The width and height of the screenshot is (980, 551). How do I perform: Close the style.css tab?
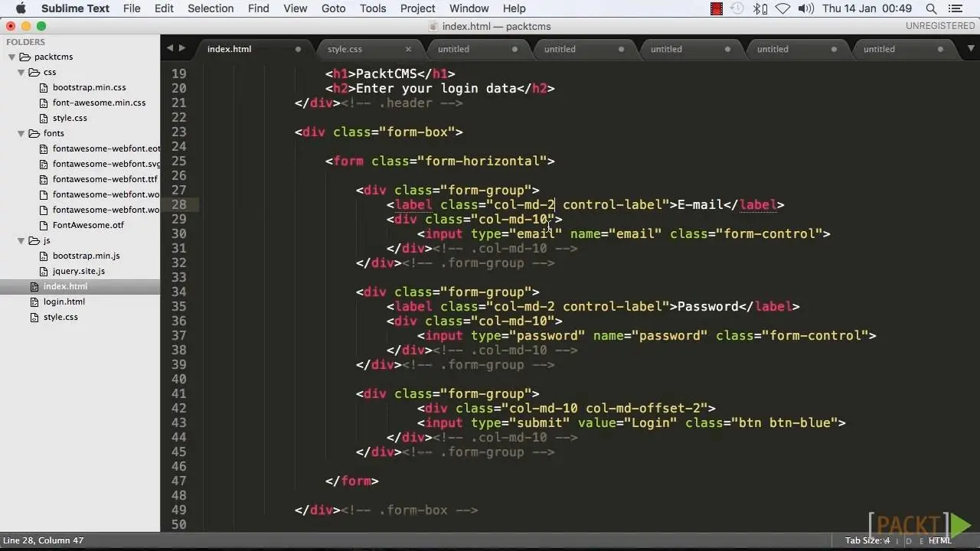point(408,49)
